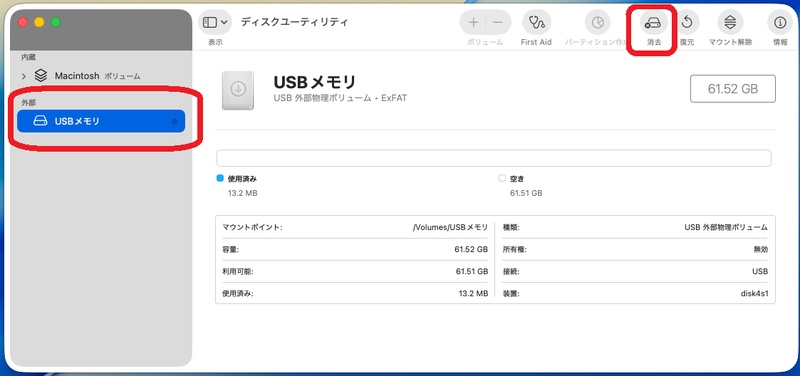Click the Macintosh stacked layers icon
Viewport: 800px width, 376px height.
41,76
